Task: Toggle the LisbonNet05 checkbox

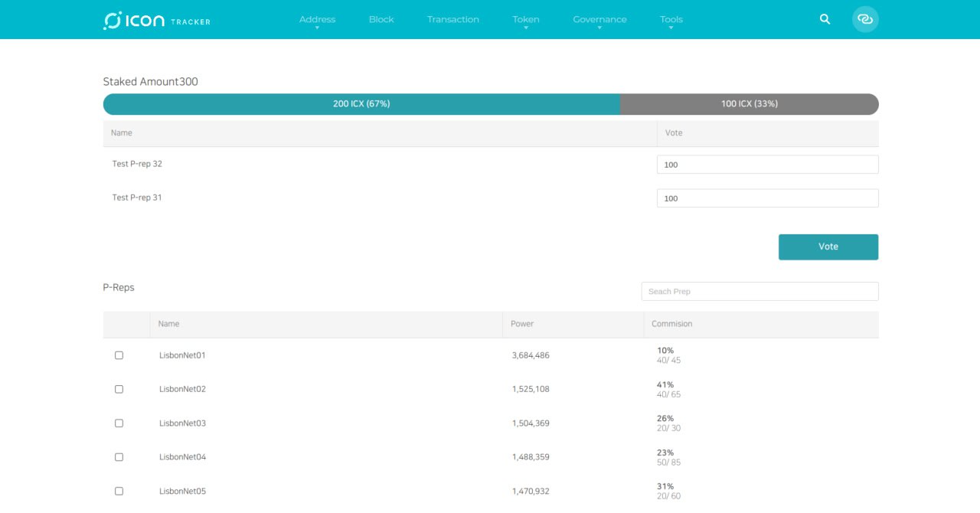Action: (x=119, y=491)
